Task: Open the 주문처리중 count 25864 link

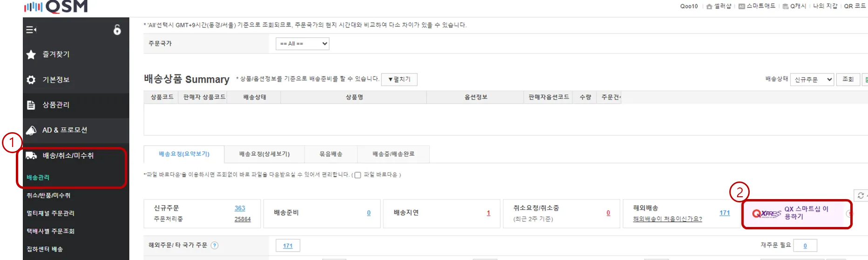Action: pyautogui.click(x=243, y=219)
